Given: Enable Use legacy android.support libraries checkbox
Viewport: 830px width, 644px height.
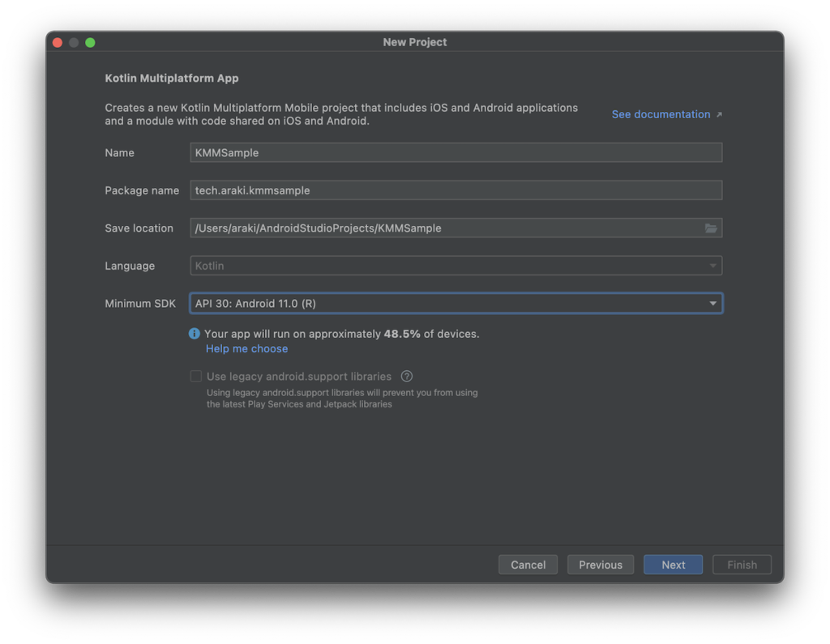Looking at the screenshot, I should point(196,376).
